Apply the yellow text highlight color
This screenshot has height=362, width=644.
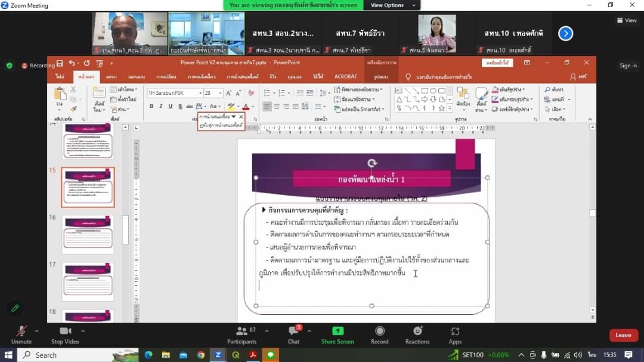231,106
